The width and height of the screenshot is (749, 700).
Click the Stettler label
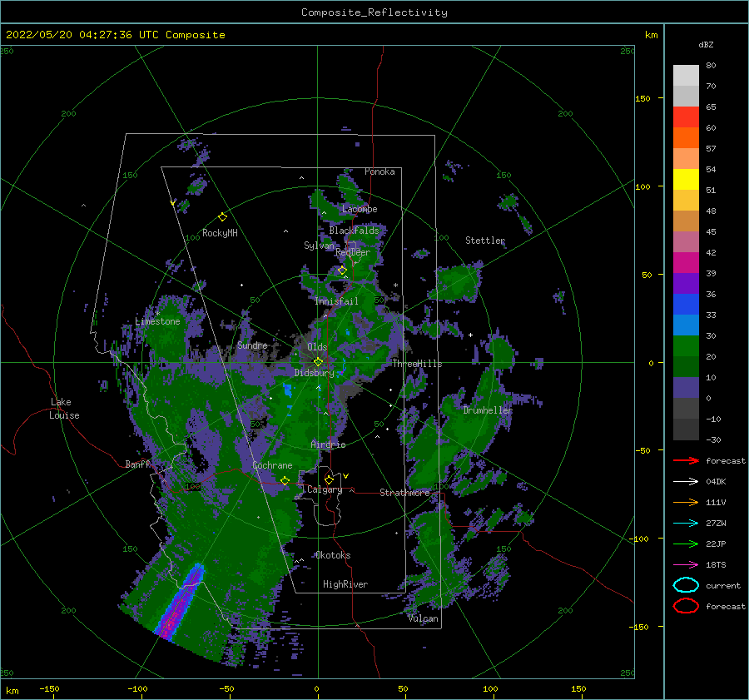pos(485,241)
